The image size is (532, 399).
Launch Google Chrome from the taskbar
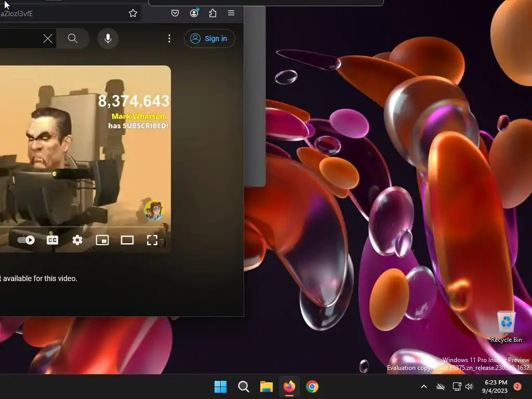coord(312,387)
